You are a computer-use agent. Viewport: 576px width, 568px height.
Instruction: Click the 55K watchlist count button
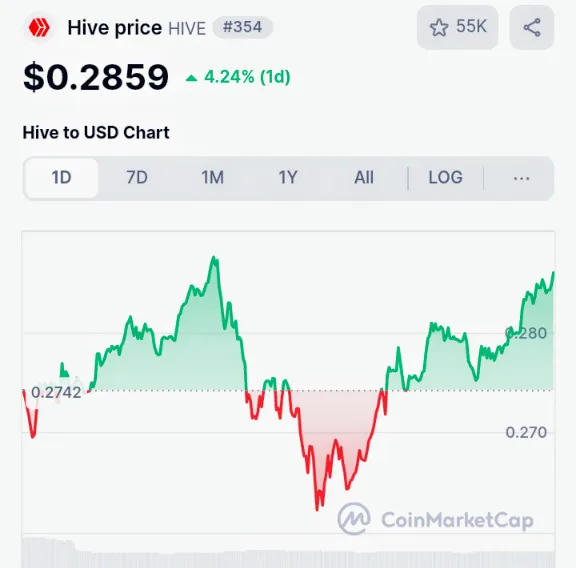[x=458, y=28]
